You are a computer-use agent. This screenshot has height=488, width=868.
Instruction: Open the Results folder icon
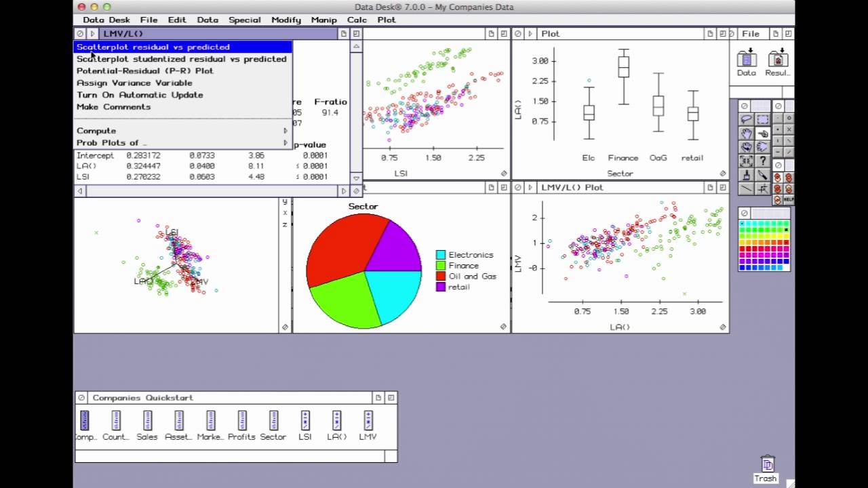(778, 58)
